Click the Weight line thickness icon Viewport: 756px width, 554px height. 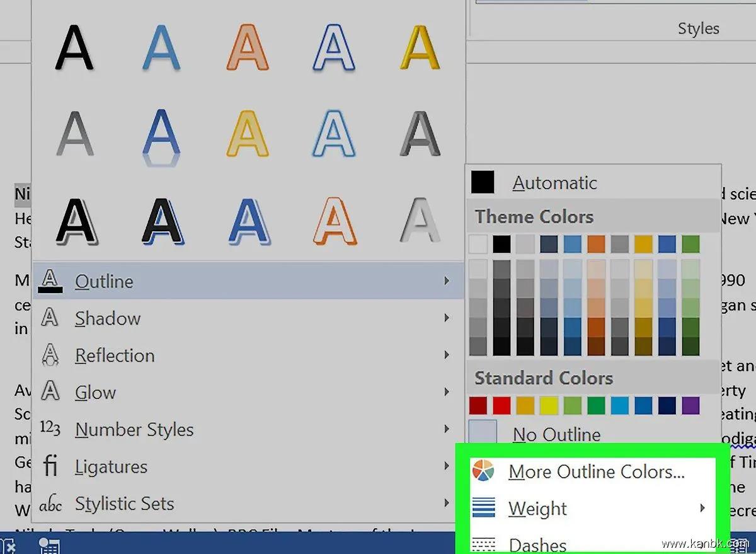(x=483, y=508)
